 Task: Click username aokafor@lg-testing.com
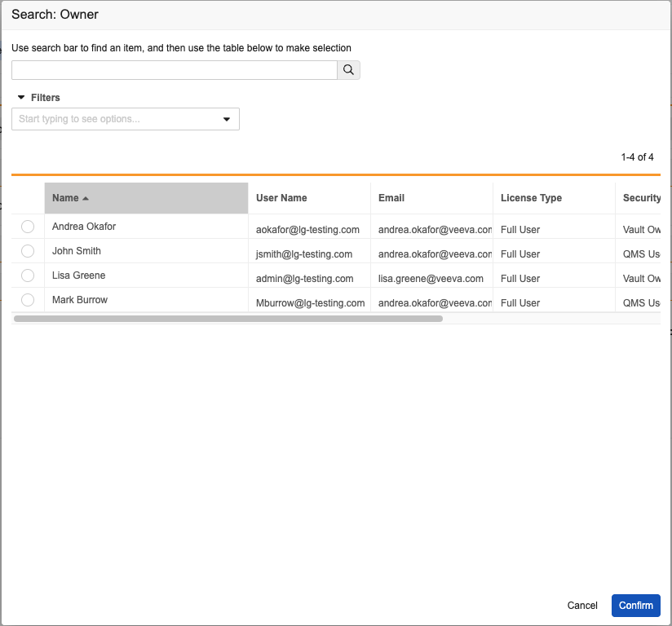[307, 230]
